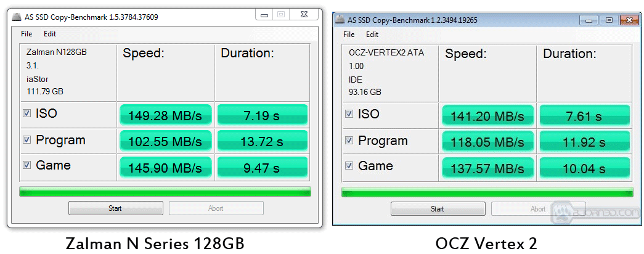Select 7.61 s ISO duration value

pos(585,115)
